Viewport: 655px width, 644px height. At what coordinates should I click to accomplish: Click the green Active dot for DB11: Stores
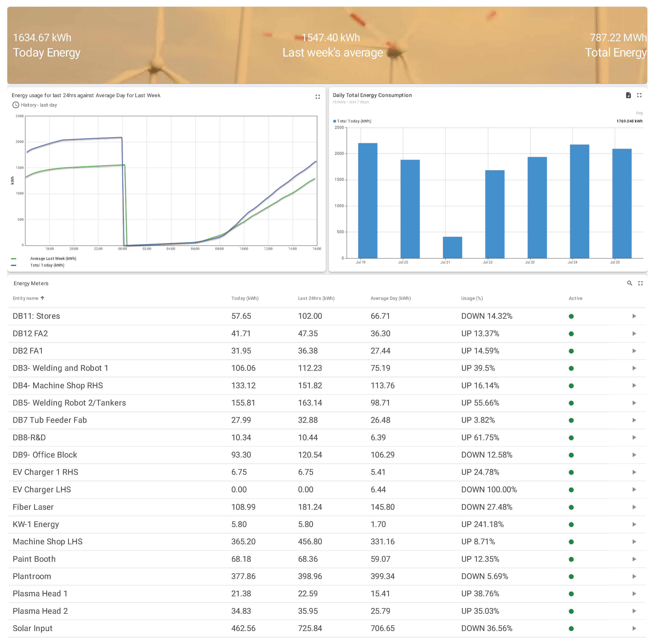[x=571, y=316]
